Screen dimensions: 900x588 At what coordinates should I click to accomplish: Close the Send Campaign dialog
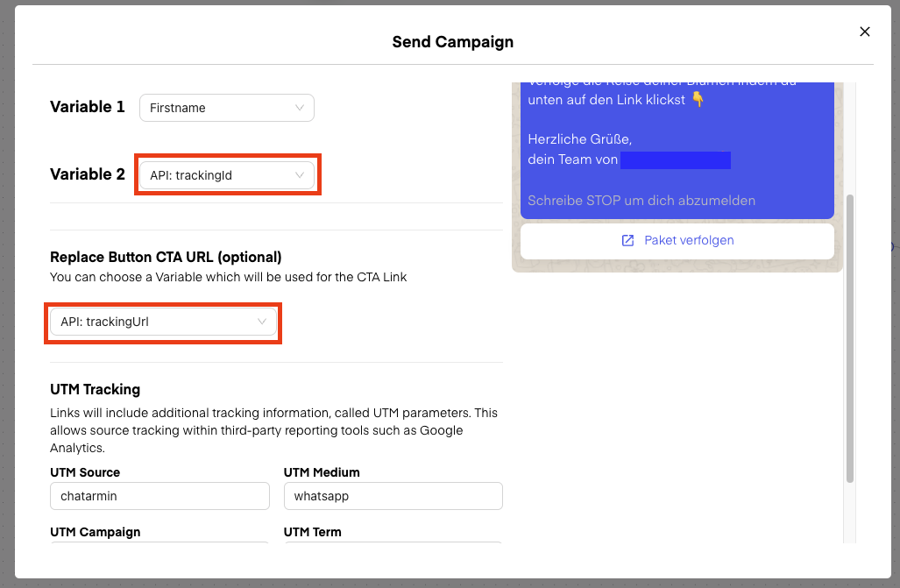tap(864, 32)
